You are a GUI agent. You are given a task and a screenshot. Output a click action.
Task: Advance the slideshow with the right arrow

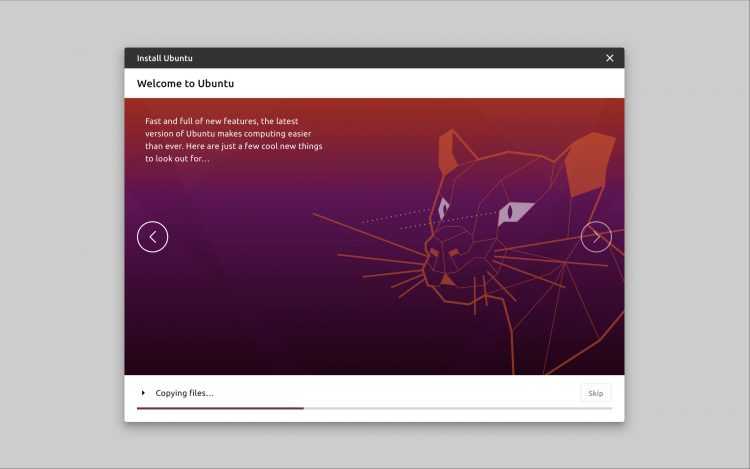pos(596,237)
